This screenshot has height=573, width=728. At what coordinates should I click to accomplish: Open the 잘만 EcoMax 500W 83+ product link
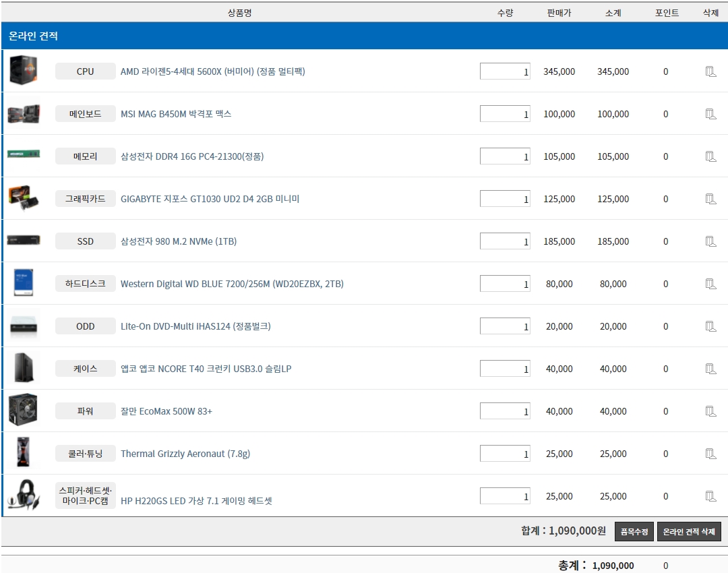point(166,411)
